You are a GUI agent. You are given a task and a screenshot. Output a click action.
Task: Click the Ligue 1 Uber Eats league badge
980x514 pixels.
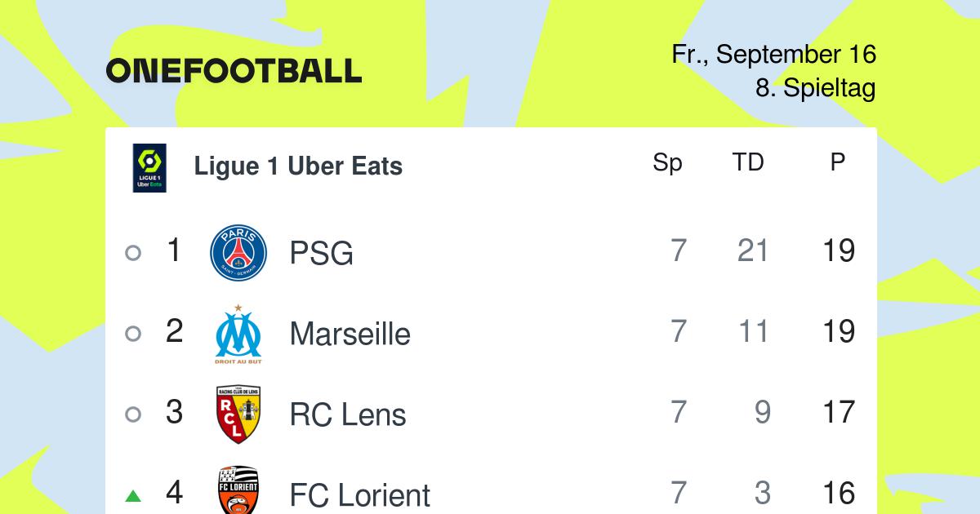pyautogui.click(x=149, y=168)
